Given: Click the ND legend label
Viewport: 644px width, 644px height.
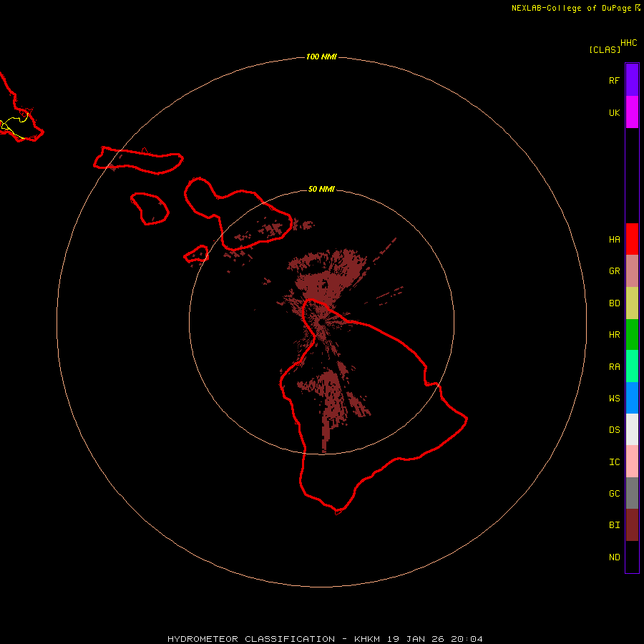Looking at the screenshot, I should pyautogui.click(x=614, y=557).
